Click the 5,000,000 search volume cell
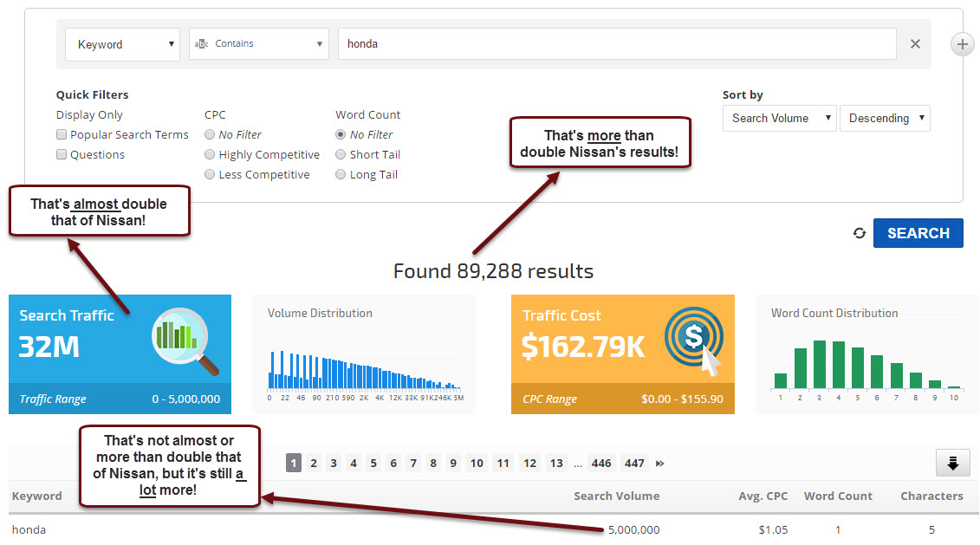The width and height of the screenshot is (980, 545). (x=633, y=529)
